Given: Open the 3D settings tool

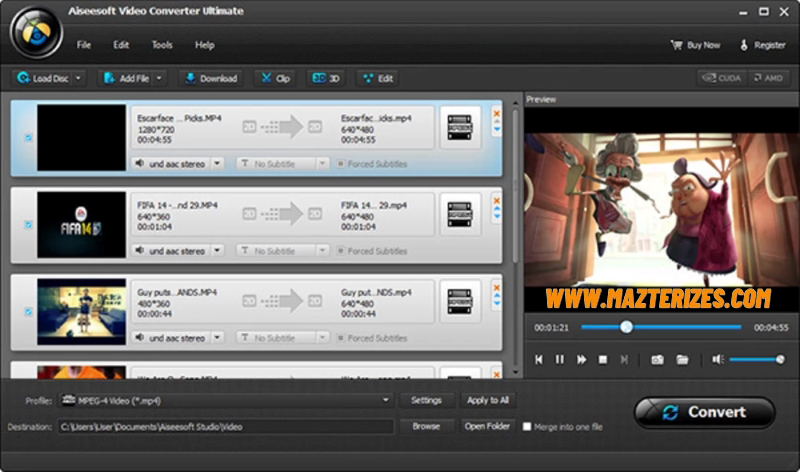Looking at the screenshot, I should coord(326,78).
